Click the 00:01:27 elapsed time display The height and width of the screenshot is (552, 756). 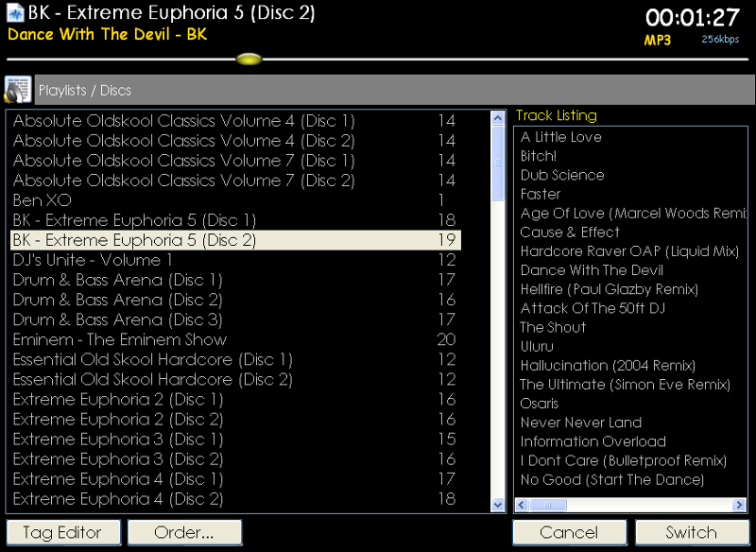(x=692, y=18)
